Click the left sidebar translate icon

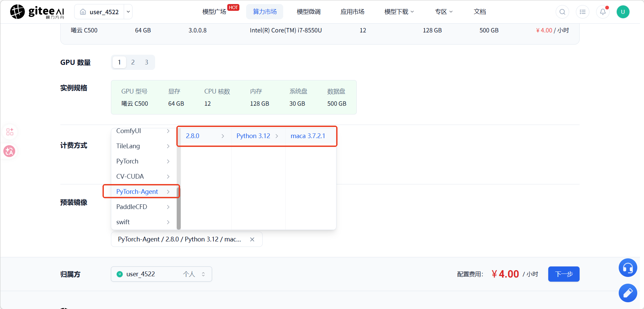click(9, 151)
